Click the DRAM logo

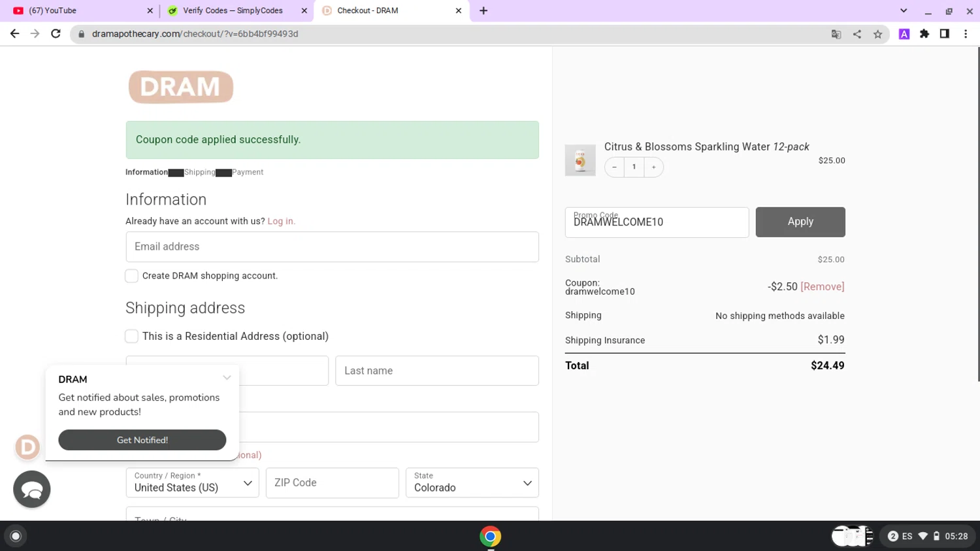181,87
